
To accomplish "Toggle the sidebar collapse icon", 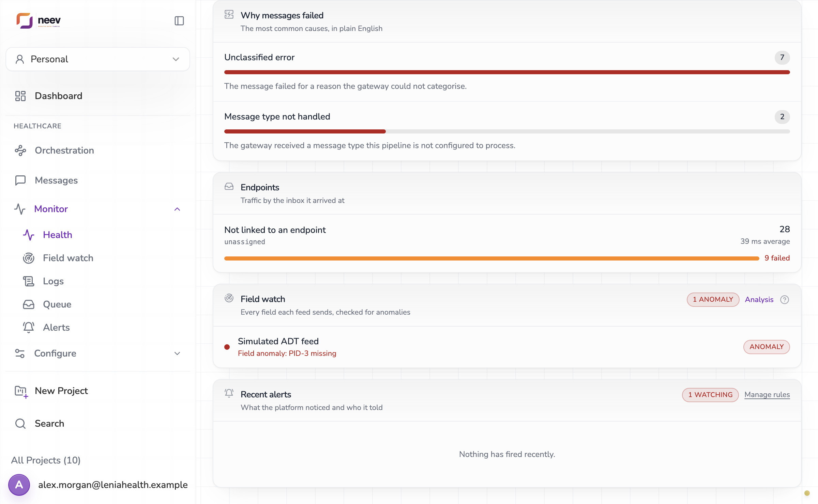I will [x=179, y=21].
